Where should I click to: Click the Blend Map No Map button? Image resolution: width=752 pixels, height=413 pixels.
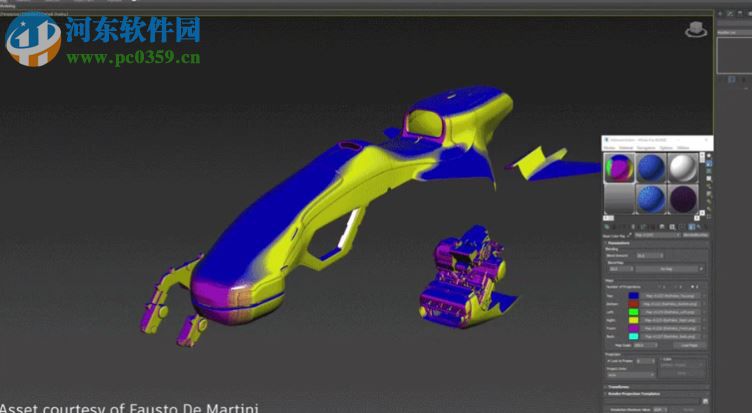pyautogui.click(x=667, y=269)
